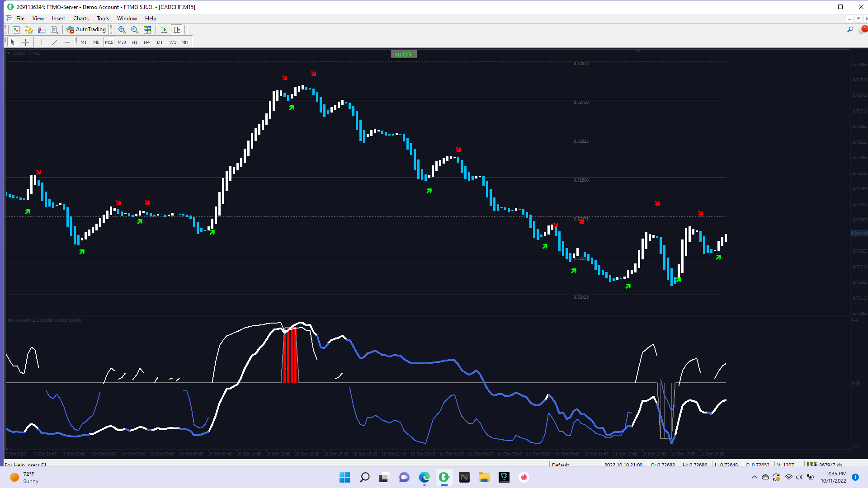Click the Tile Windows icon
The image size is (868, 488).
click(x=147, y=30)
